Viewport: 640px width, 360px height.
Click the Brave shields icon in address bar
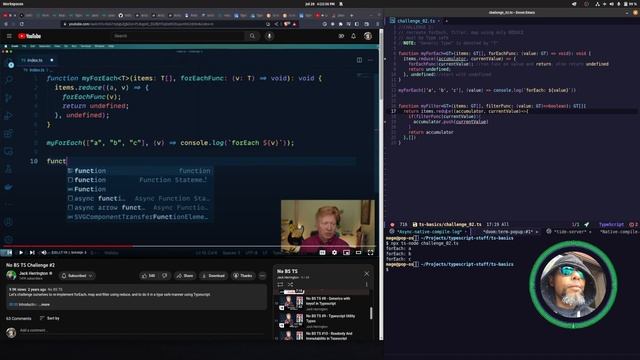coord(287,24)
